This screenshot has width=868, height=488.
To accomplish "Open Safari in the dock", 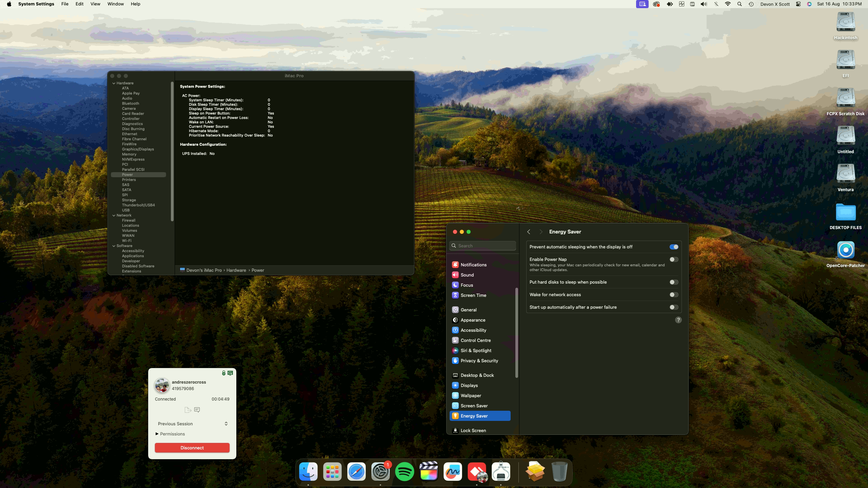I will (356, 471).
